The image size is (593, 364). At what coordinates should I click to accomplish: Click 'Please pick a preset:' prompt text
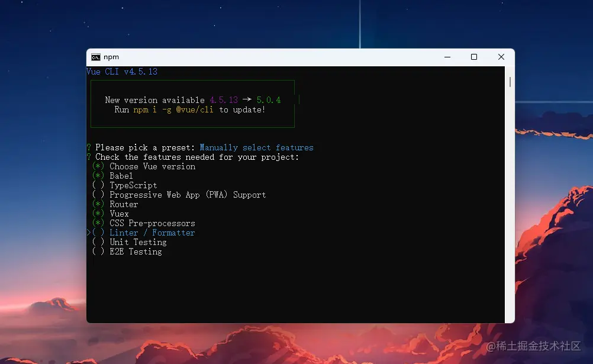145,147
